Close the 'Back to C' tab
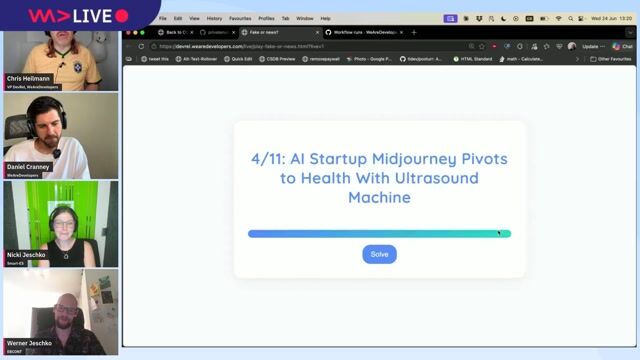This screenshot has width=640, height=360. [192, 32]
